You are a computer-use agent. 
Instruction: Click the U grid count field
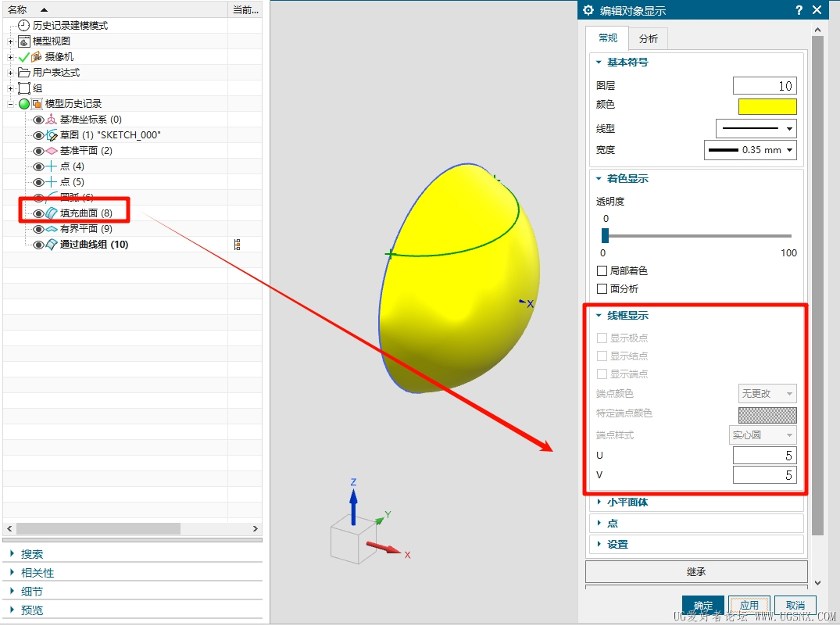click(764, 456)
